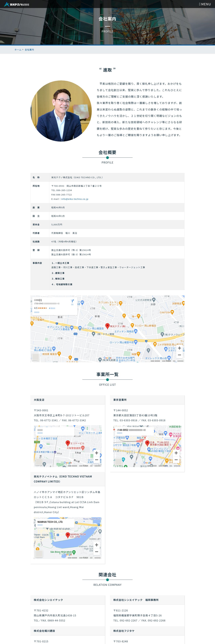Toggle satellite thumbnail on the 大阪支店 map
The image size is (215, 644).
39,461
